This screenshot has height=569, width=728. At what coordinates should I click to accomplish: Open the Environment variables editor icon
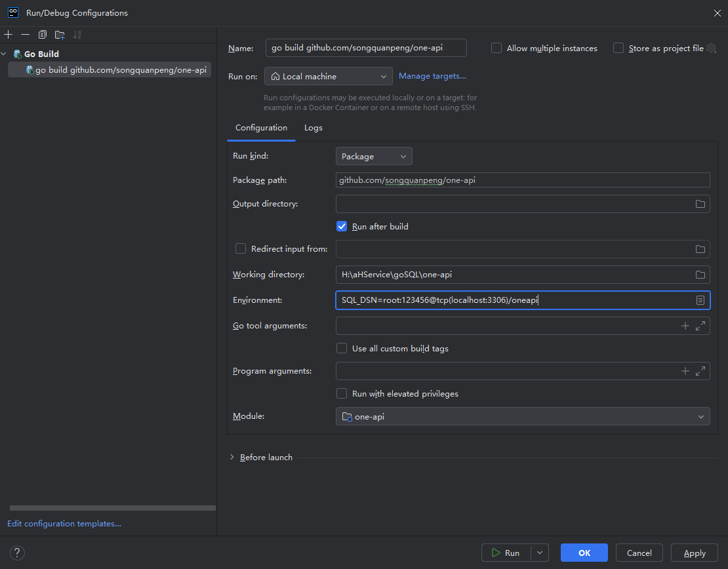(x=700, y=300)
